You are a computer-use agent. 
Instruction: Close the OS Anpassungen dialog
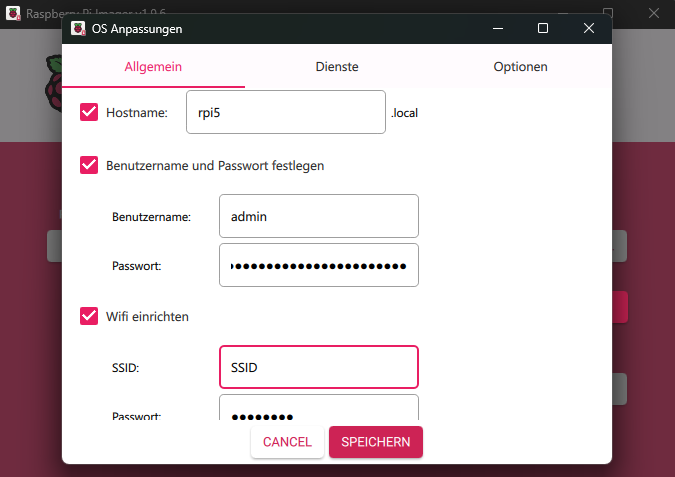588,29
